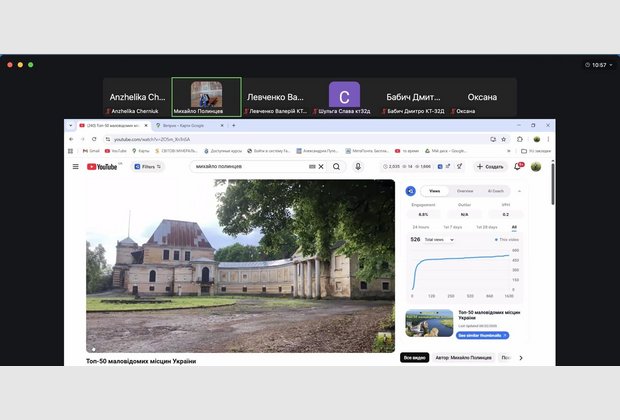Select the 24 hours time range

tap(421, 227)
